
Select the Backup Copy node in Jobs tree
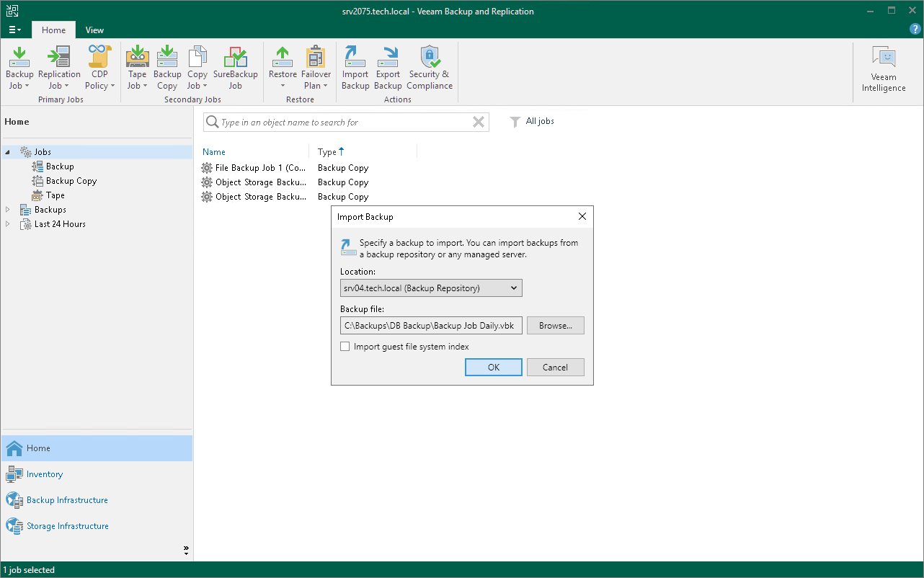tap(71, 180)
